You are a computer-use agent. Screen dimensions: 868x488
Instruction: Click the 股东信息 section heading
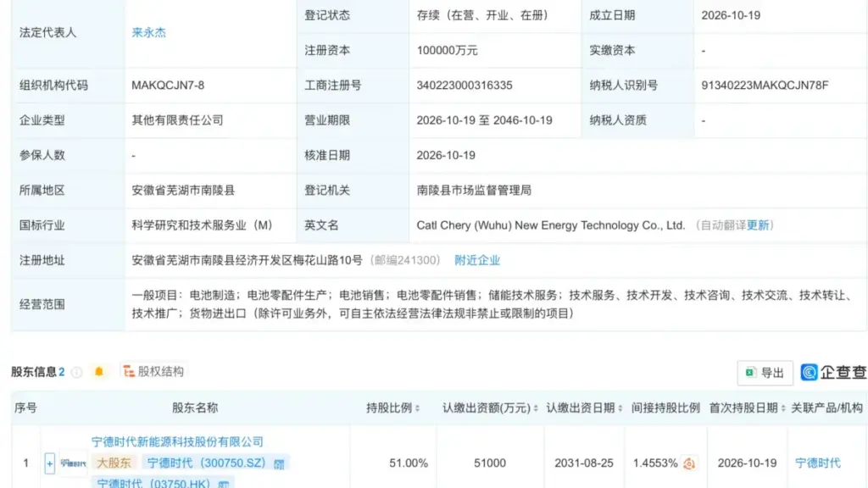click(x=34, y=372)
